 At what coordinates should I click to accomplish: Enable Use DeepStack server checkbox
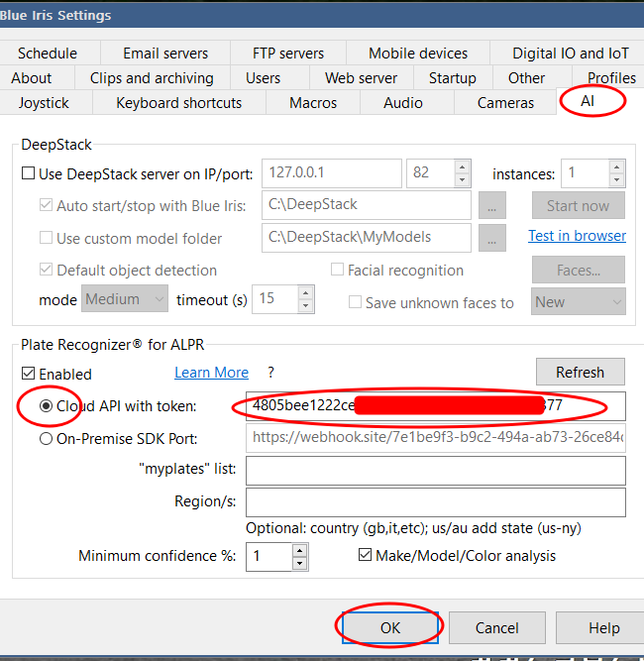pyautogui.click(x=29, y=173)
